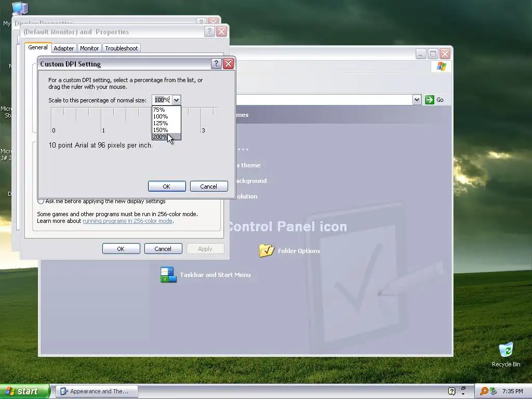The height and width of the screenshot is (399, 532).
Task: Switch to the General tab
Action: (37, 47)
